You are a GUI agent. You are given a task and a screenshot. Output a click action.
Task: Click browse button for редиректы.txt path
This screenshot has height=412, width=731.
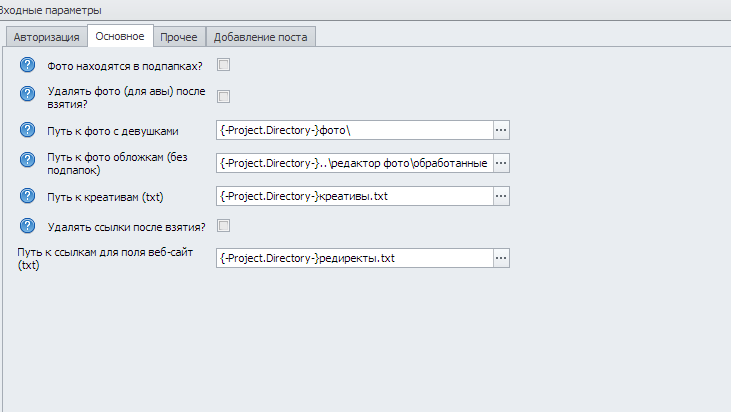(x=502, y=258)
